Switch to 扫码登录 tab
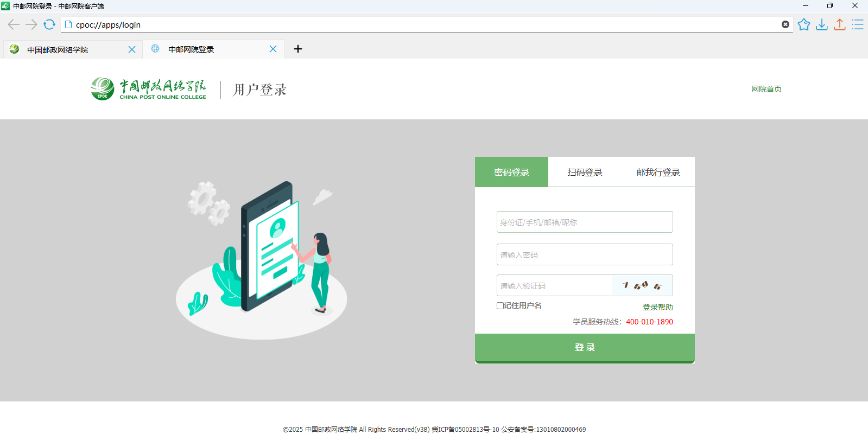The width and height of the screenshot is (868, 434). 585,172
